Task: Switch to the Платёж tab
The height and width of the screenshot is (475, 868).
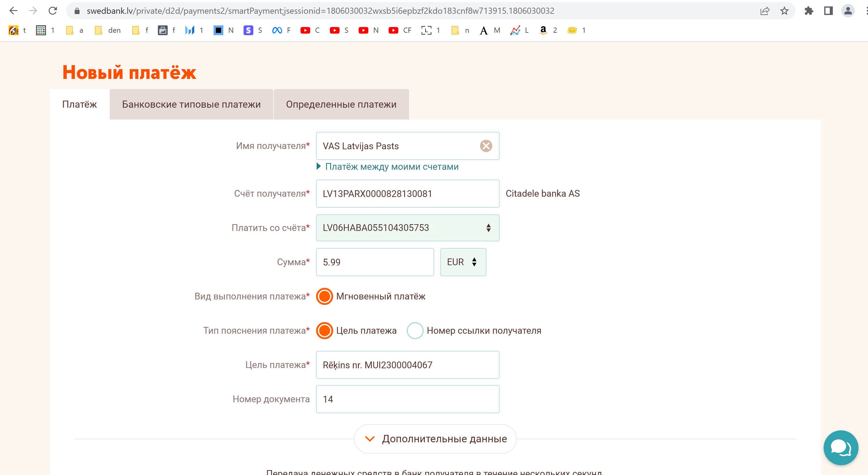Action: tap(80, 104)
